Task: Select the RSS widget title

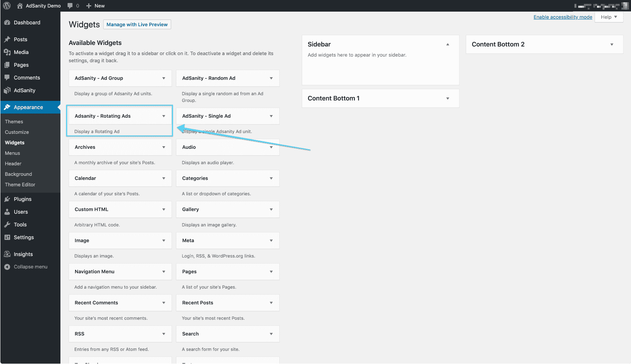Action: (x=80, y=334)
